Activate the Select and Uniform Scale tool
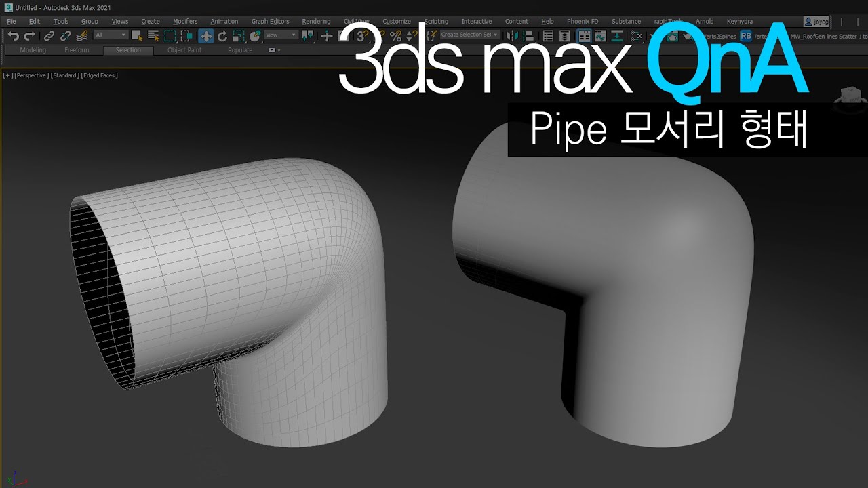868x488 pixels. point(239,36)
